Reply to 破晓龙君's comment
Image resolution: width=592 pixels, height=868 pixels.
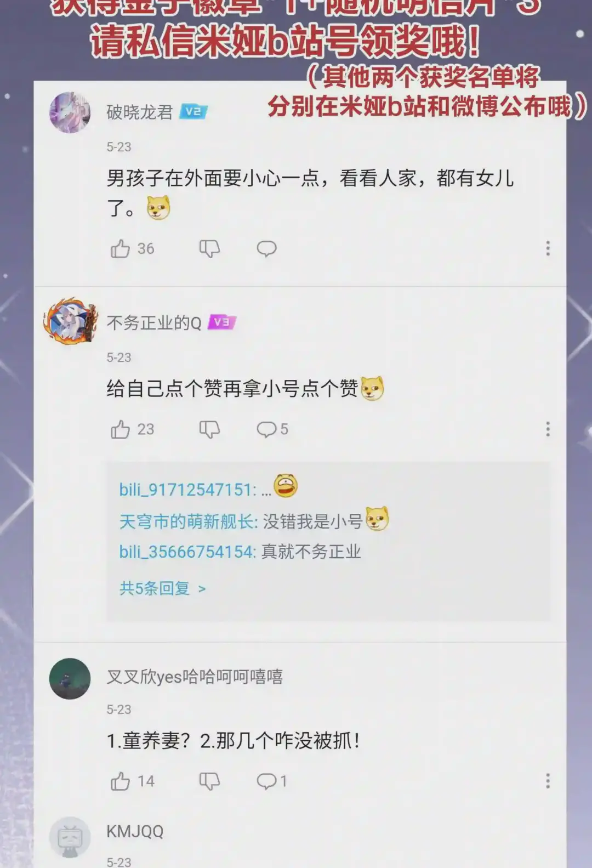pos(267,249)
